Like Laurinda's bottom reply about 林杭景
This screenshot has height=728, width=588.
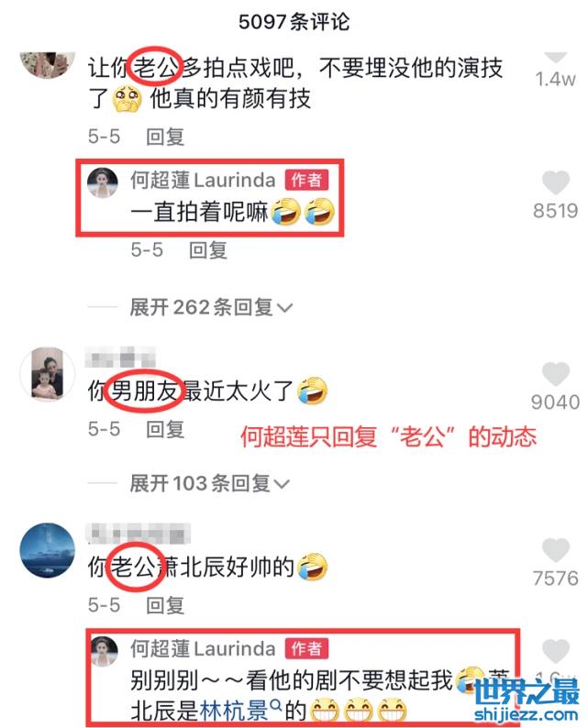556,651
